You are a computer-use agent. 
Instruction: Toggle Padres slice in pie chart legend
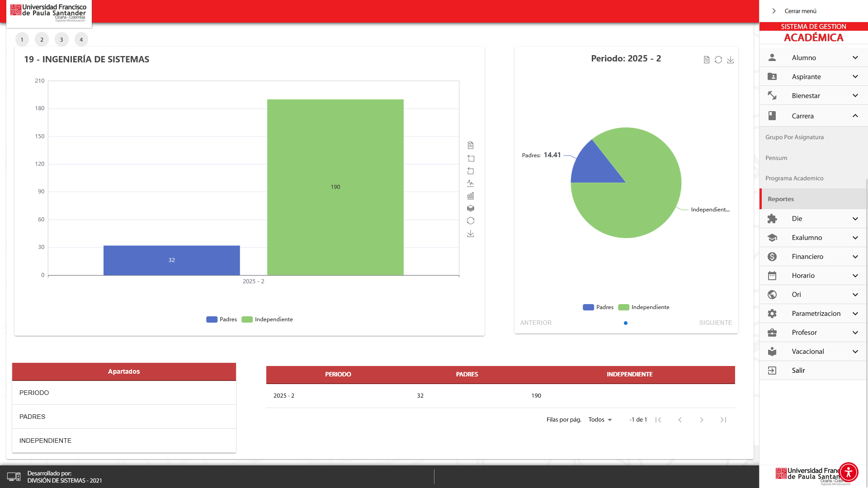tap(598, 307)
